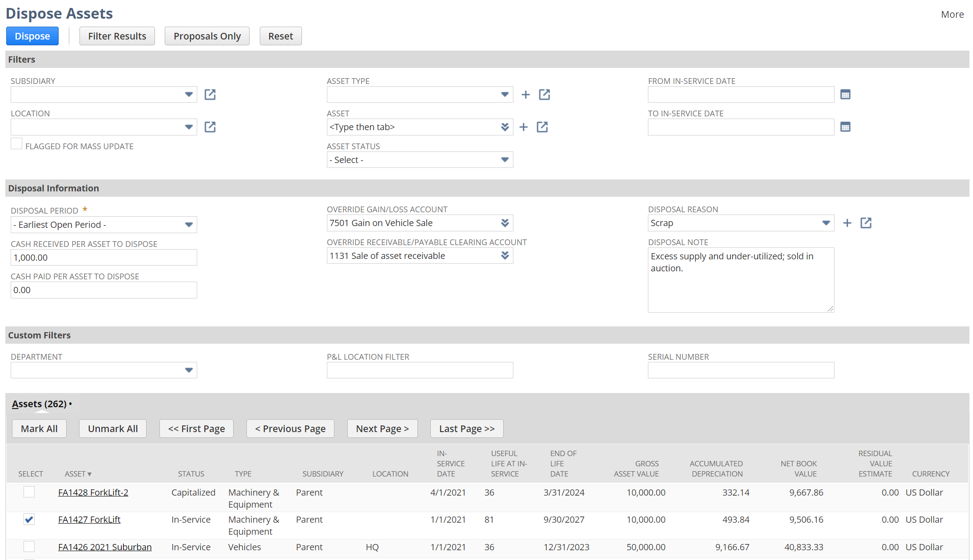Open the FA1426 2021 Suburban asset link
This screenshot has height=560, width=973.
[x=105, y=547]
